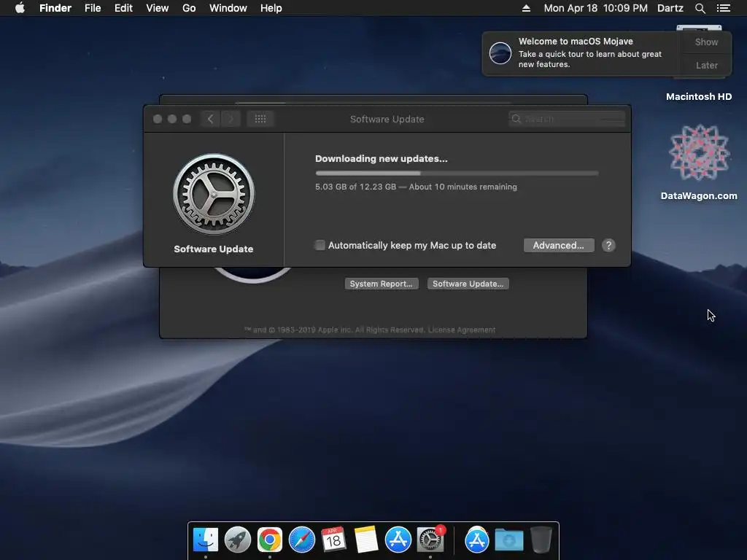Open the Downloads folder in the Dock
747x560 pixels.
click(508, 540)
